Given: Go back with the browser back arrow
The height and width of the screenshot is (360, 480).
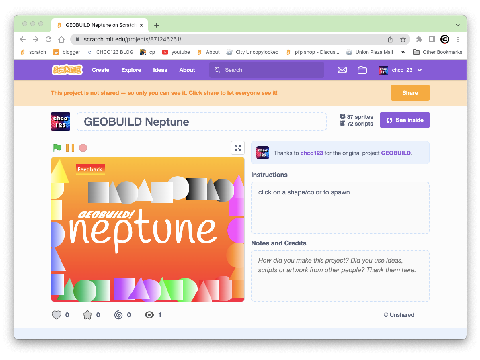Looking at the screenshot, I should point(23,39).
